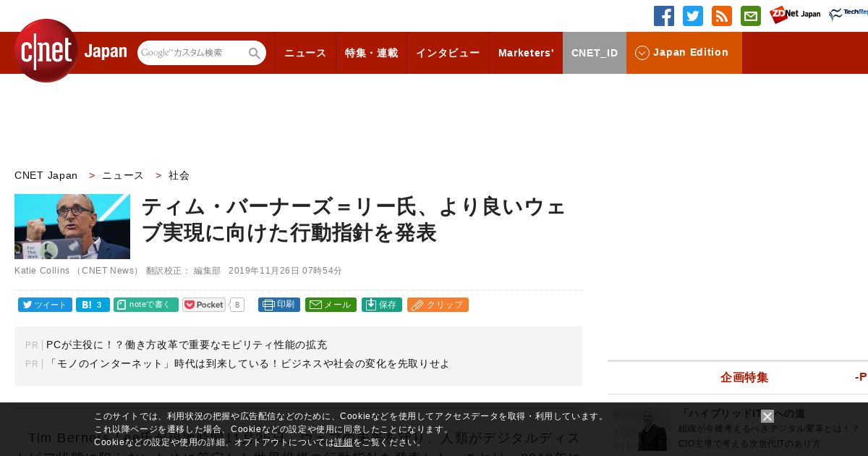This screenshot has width=868, height=456.
Task: Click the article headline ティム・バーナーズ＝リー氏
Action: click(353, 220)
